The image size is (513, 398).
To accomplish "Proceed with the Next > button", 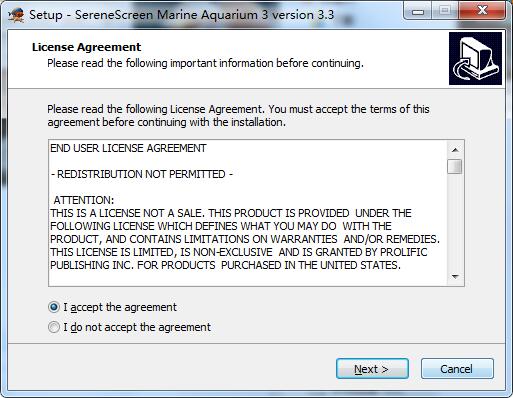I will point(372,369).
